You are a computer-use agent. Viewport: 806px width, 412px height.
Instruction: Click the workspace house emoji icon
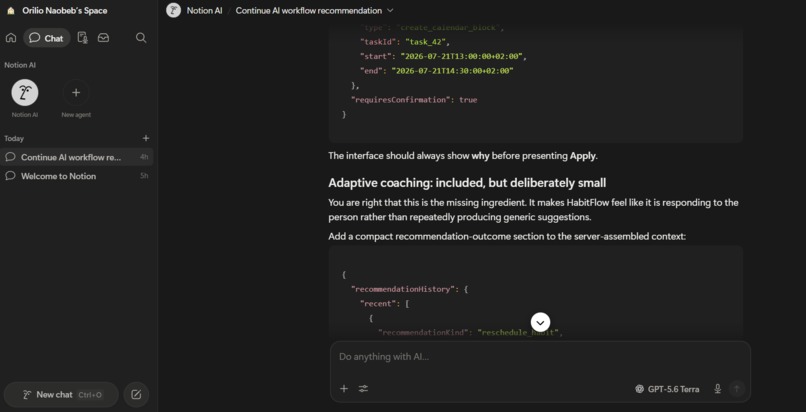point(11,11)
